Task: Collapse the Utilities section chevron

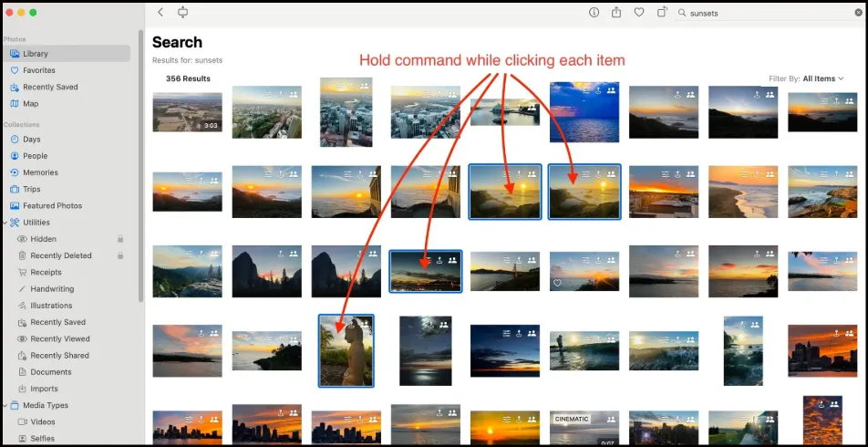Action: [x=5, y=222]
